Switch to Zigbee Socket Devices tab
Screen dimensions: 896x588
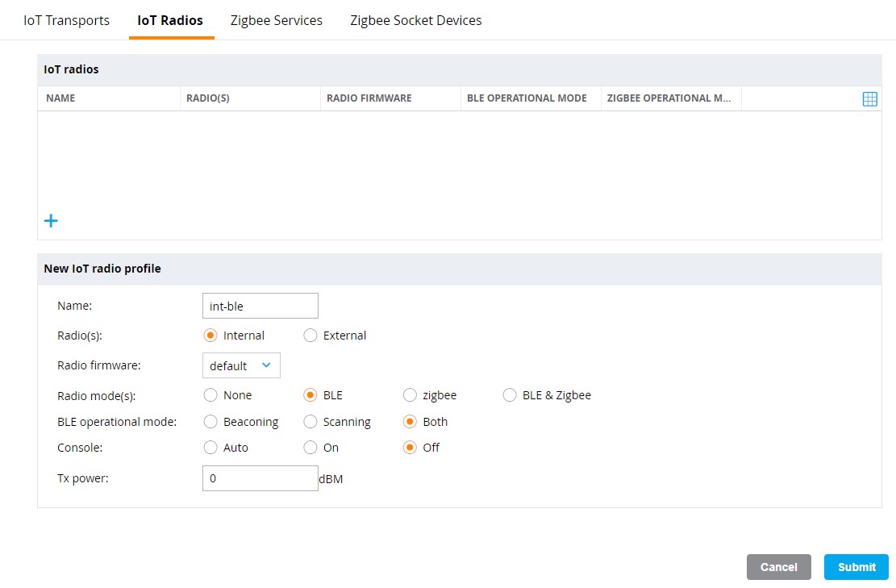[415, 19]
